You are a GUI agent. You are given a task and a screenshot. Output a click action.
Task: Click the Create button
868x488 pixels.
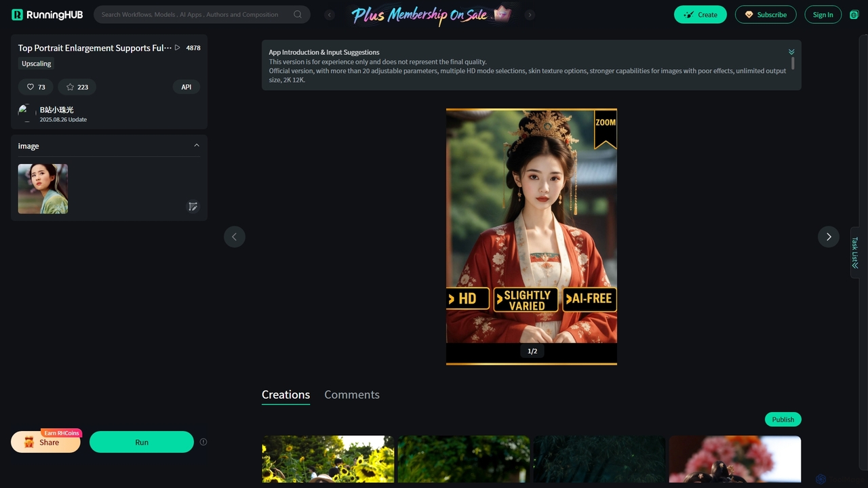[x=701, y=14]
